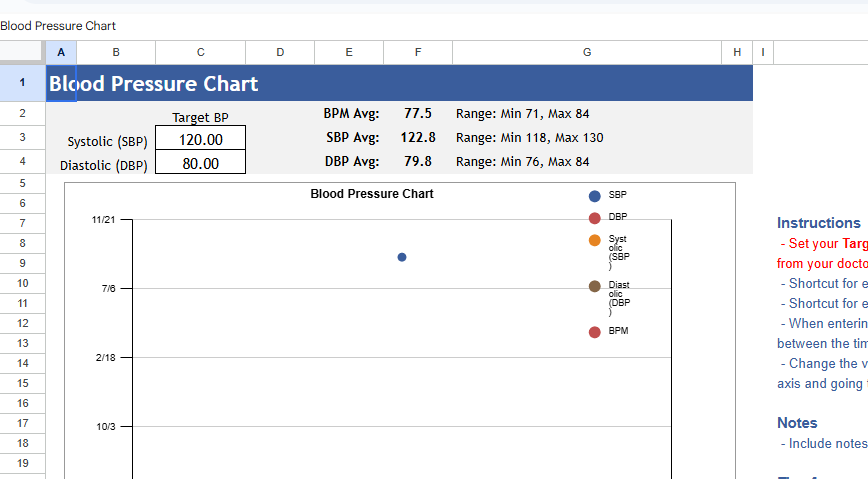Select the Diastolic target cell showing 80.00

click(200, 163)
